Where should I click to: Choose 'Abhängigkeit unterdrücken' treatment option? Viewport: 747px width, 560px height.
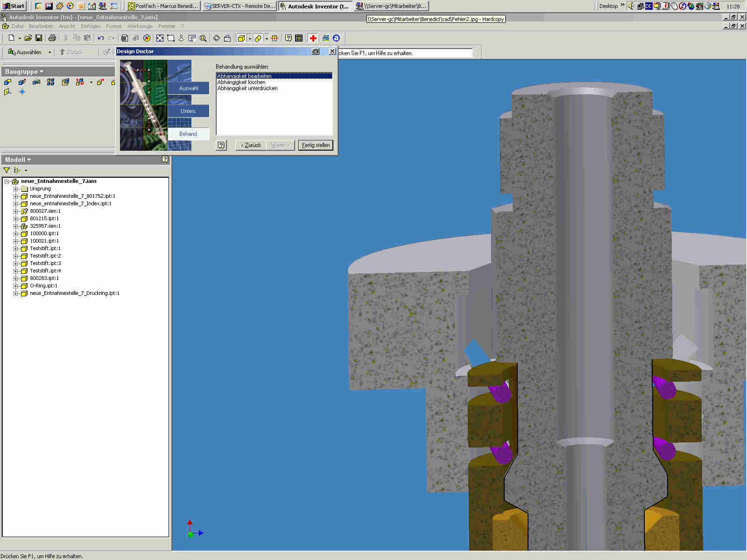point(247,88)
